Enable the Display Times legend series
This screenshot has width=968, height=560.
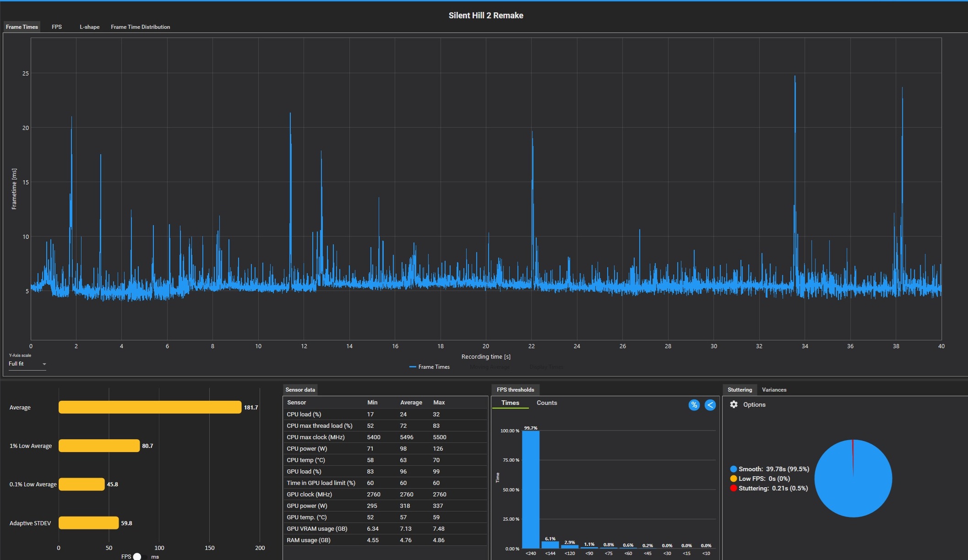pos(546,367)
